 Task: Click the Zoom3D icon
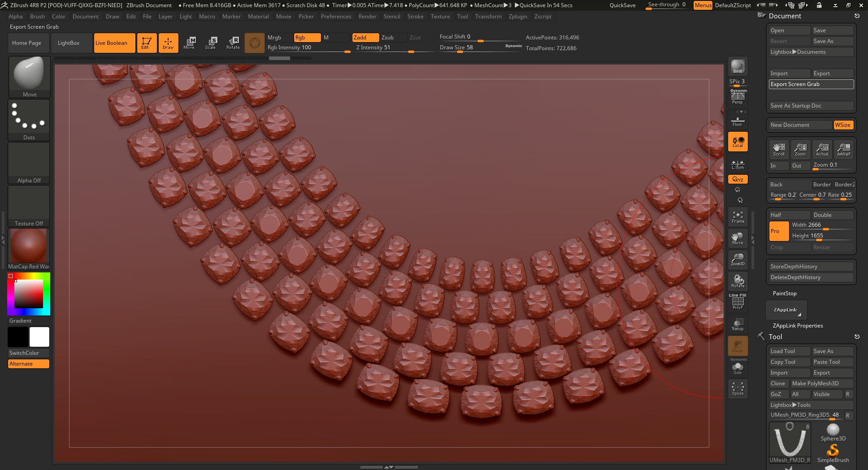pos(738,260)
